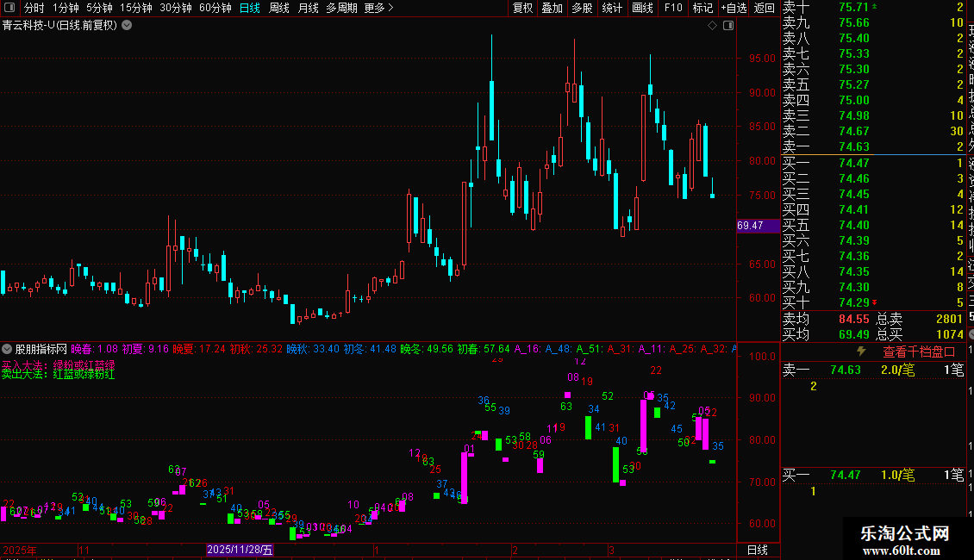Screen dimensions: 974x560
Task: Click the 买均 69.49 value
Action: (853, 334)
